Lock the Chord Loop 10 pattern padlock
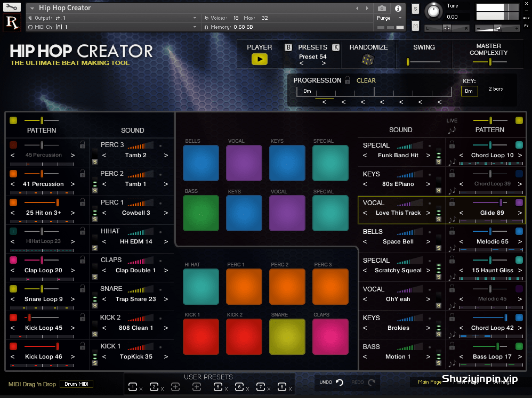The image size is (532, 398). (452, 145)
